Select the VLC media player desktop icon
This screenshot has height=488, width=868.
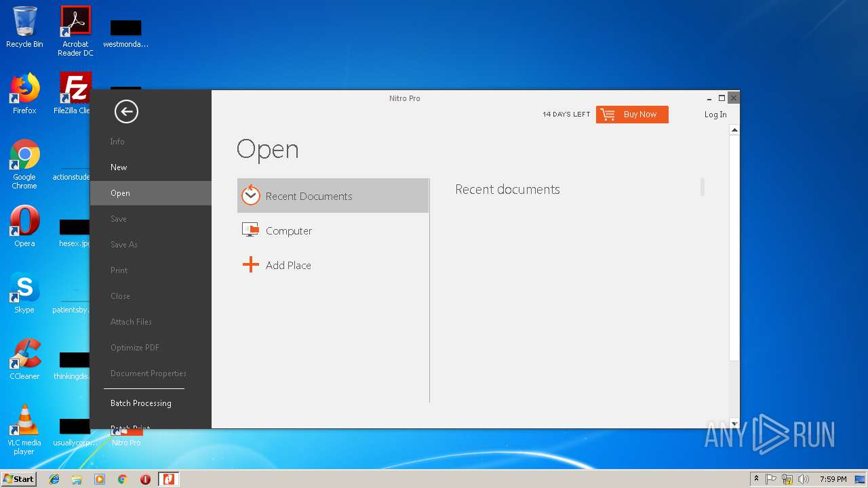click(24, 430)
